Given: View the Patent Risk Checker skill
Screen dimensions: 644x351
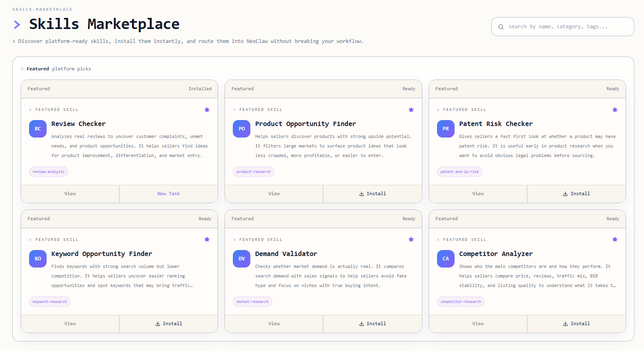Looking at the screenshot, I should pos(478,194).
